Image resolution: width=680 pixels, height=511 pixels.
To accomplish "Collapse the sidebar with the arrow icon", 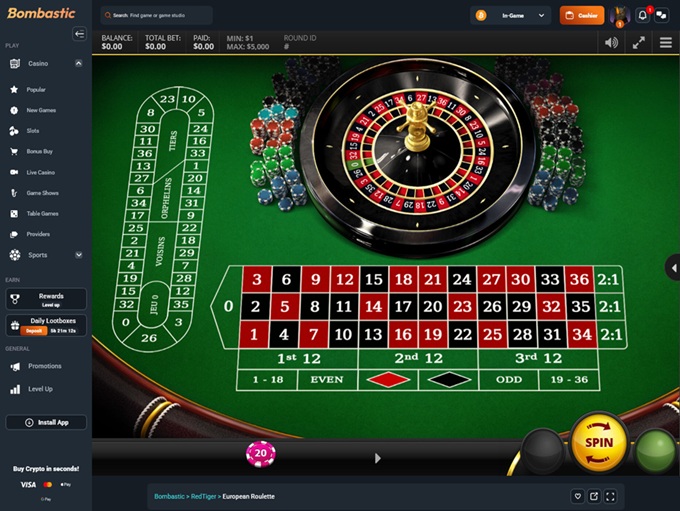I will (79, 34).
